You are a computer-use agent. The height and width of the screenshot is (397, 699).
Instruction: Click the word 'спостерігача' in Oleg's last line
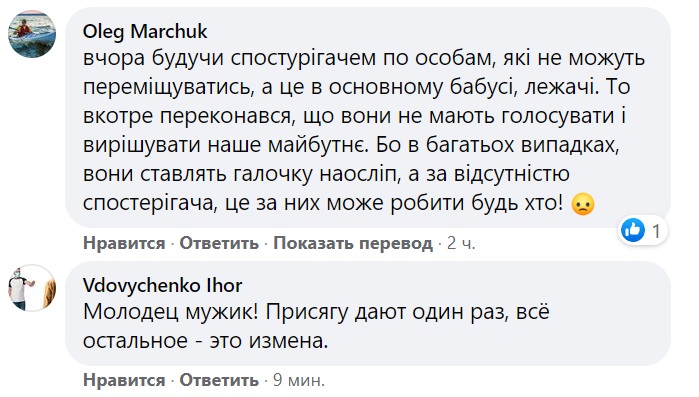point(149,204)
